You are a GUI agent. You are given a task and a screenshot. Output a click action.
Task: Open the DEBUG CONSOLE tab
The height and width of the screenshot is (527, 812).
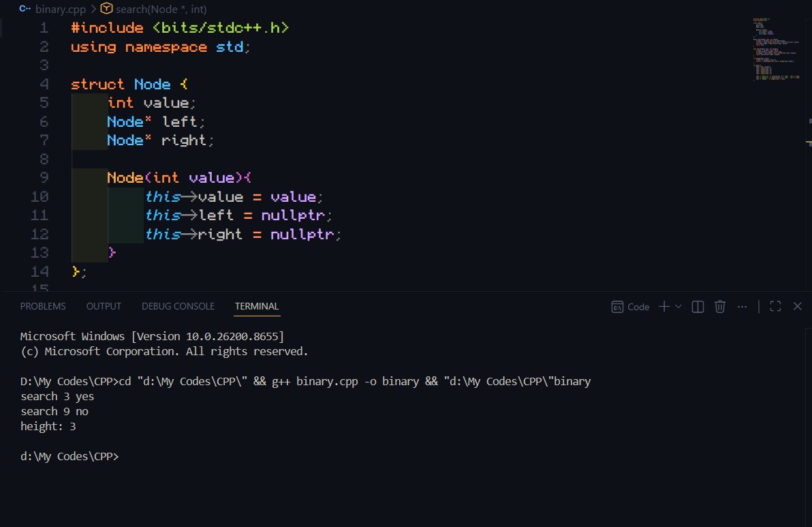(178, 306)
